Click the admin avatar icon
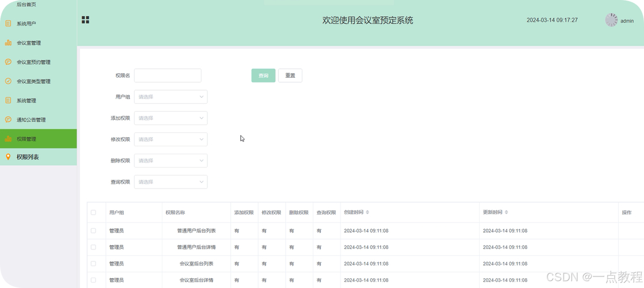 [x=611, y=20]
